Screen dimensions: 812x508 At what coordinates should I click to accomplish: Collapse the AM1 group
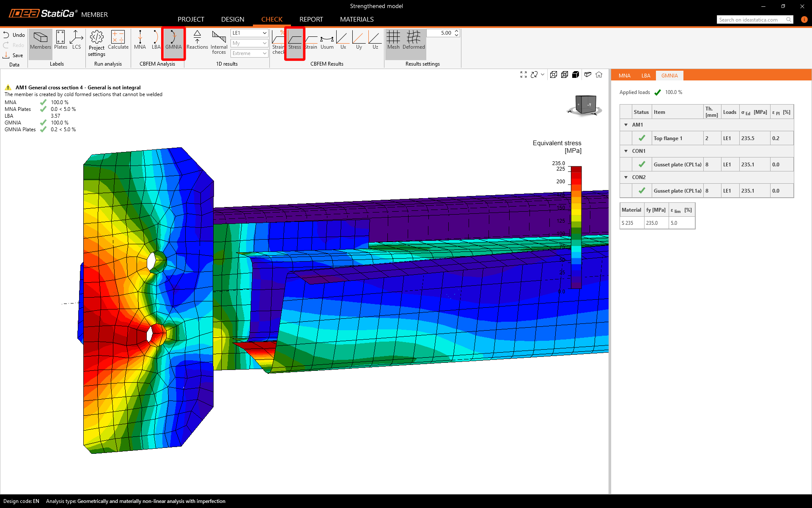coord(626,125)
